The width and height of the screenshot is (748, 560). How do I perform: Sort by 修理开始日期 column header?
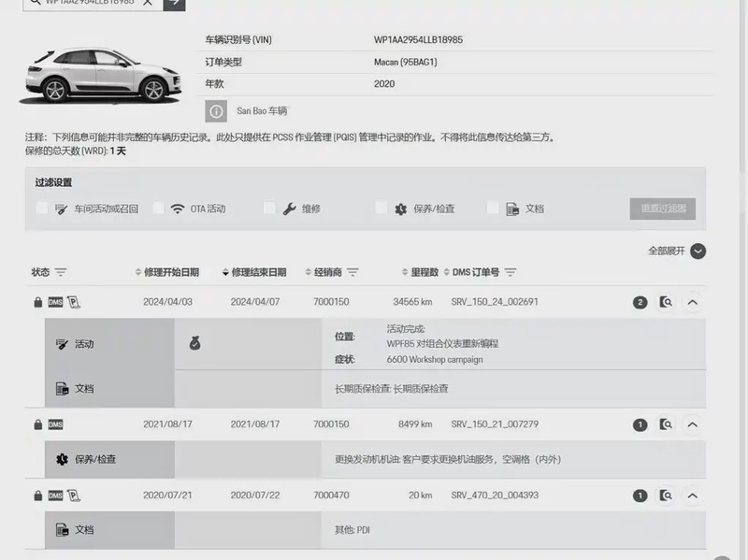(170, 272)
